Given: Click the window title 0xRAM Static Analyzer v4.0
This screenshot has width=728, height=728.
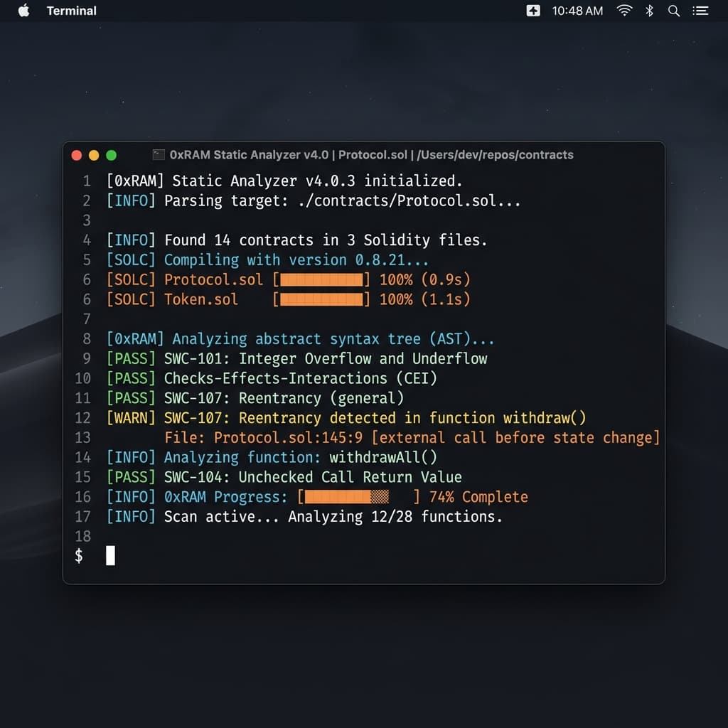Looking at the screenshot, I should pyautogui.click(x=249, y=154).
